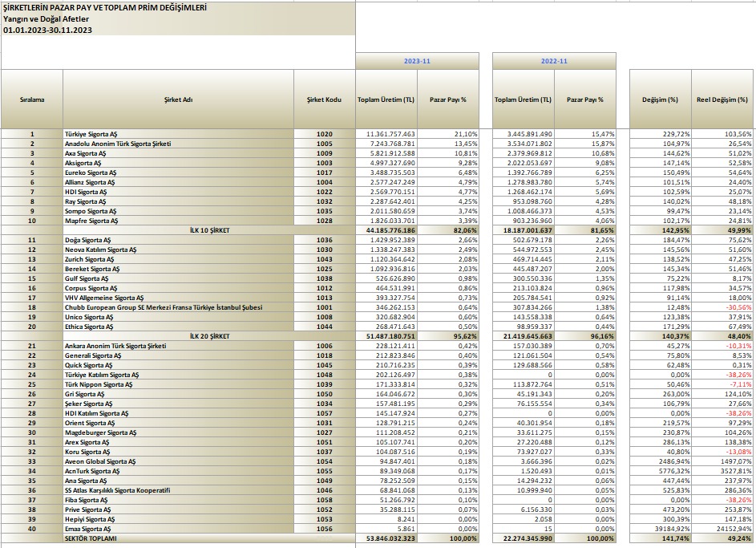This screenshot has width=756, height=548.
Task: Click the '-30,56%' red real change value
Action: click(722, 307)
